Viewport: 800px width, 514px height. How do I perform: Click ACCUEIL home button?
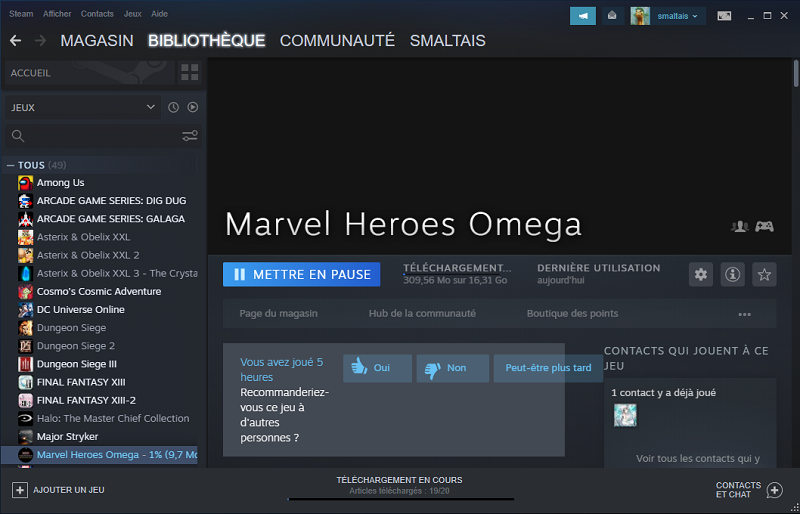[x=90, y=72]
